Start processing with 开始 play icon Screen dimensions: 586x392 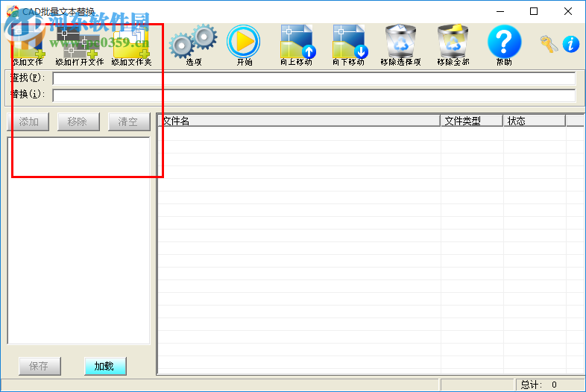tap(244, 45)
